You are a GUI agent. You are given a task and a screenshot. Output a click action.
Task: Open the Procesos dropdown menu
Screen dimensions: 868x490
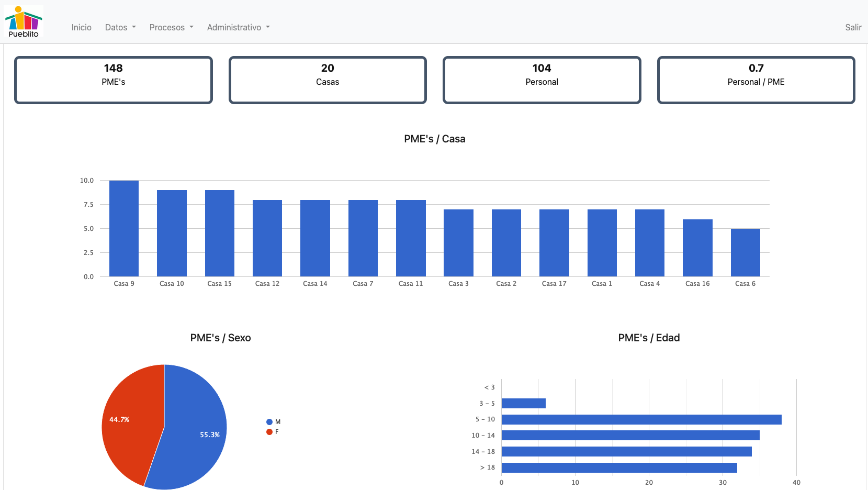[x=171, y=27]
